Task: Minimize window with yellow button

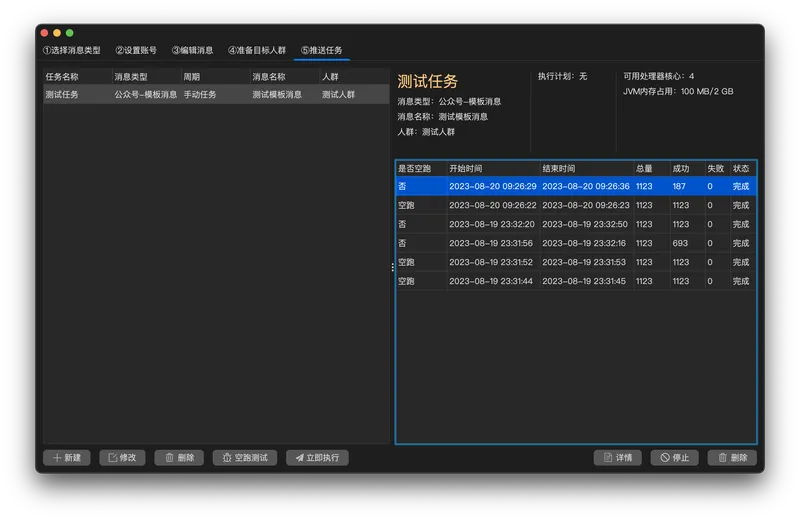Action: point(57,33)
